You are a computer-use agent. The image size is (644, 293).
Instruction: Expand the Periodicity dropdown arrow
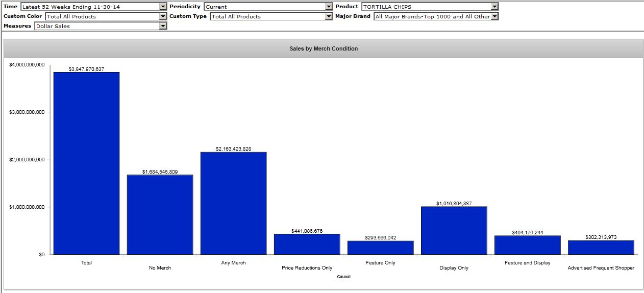(329, 7)
